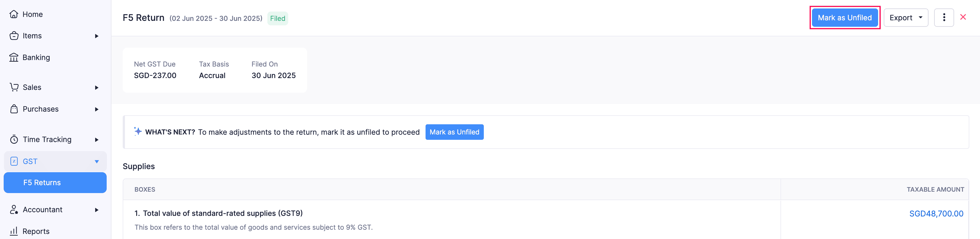This screenshot has height=239, width=980.
Task: Expand the Items submenu arrow
Action: (x=97, y=36)
